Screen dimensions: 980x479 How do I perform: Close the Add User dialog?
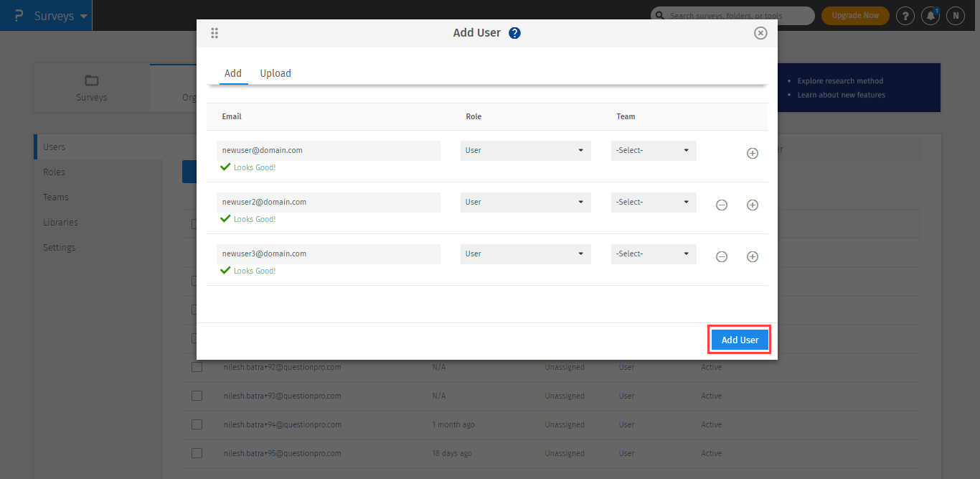(x=761, y=33)
